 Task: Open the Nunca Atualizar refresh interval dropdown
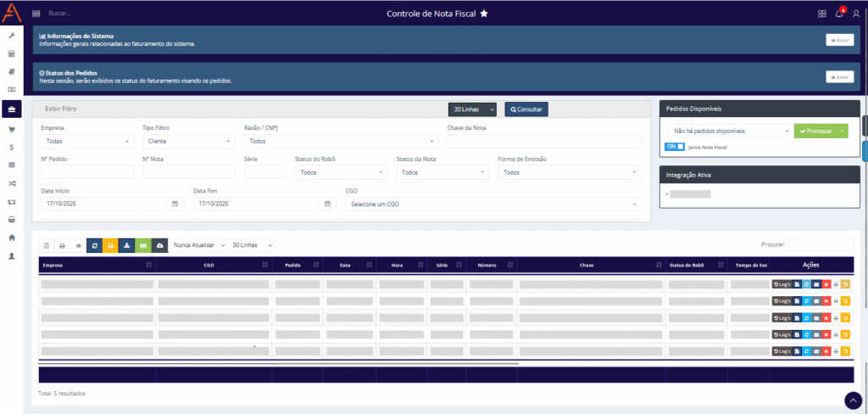click(198, 245)
